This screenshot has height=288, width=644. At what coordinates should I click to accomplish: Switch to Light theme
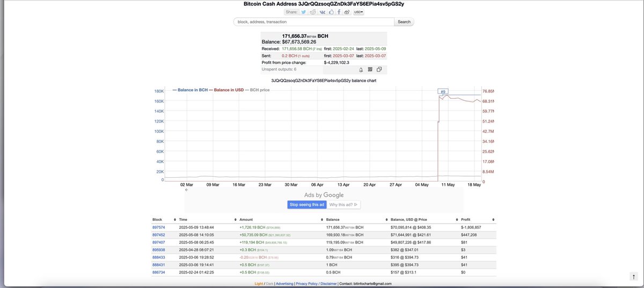point(259,283)
